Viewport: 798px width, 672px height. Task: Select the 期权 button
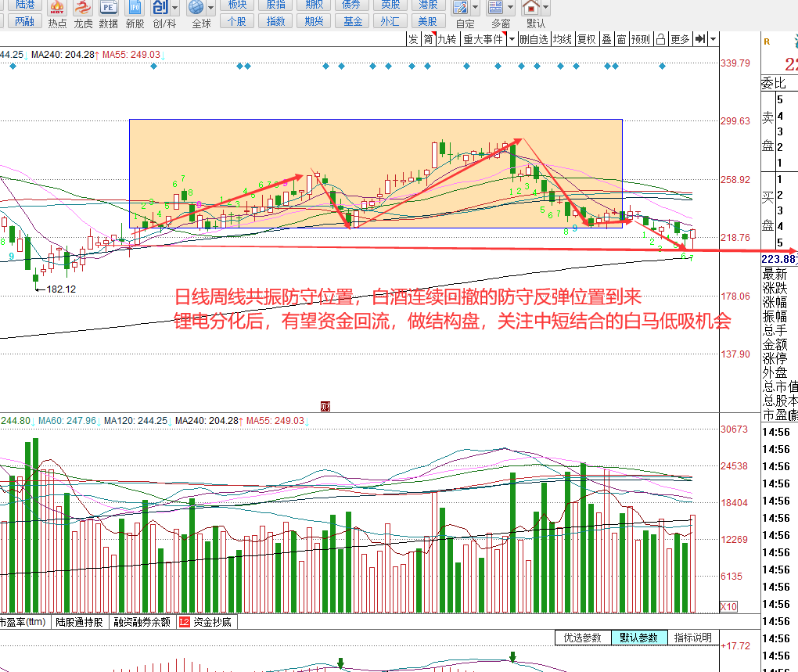[314, 5]
